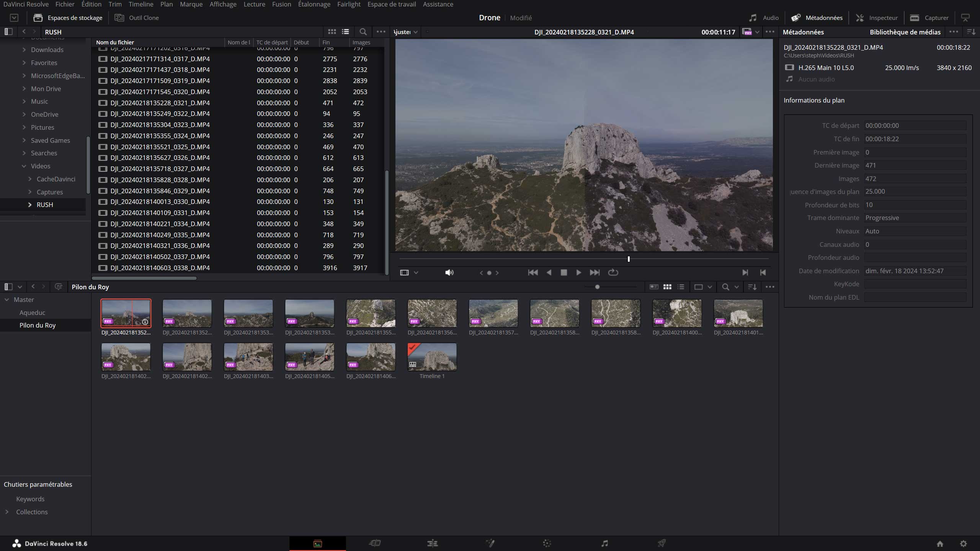
Task: Open the Fichier menu
Action: (x=65, y=4)
